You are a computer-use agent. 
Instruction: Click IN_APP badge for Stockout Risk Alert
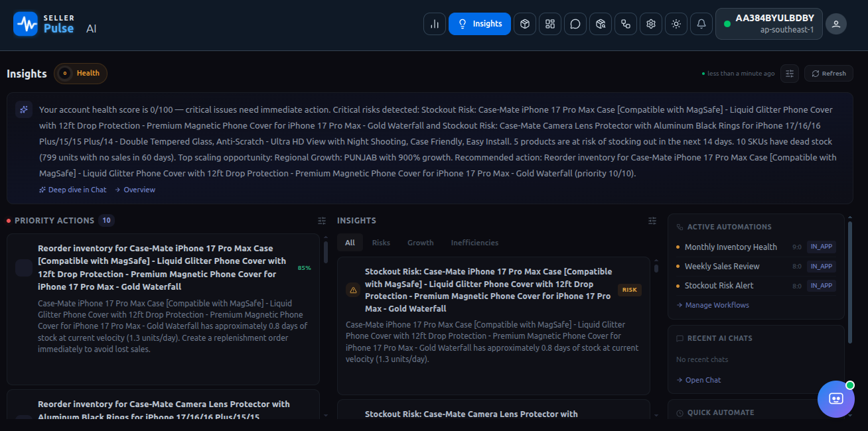822,285
